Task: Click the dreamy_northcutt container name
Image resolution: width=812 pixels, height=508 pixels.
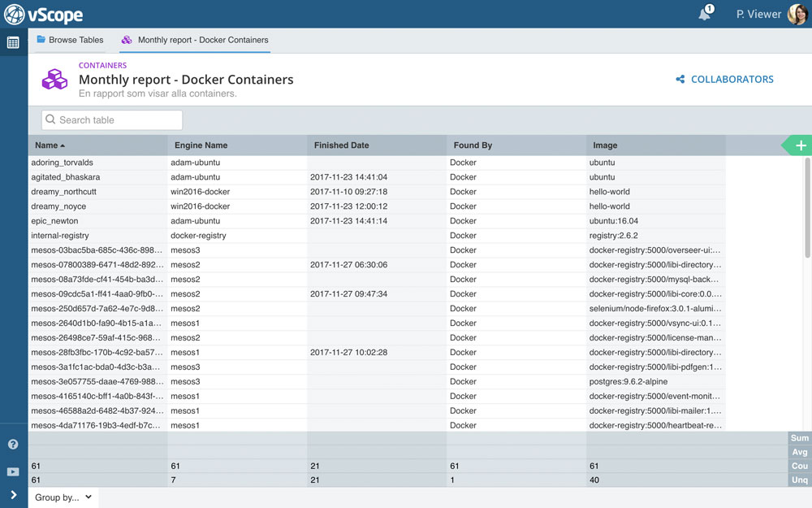Action: tap(63, 191)
